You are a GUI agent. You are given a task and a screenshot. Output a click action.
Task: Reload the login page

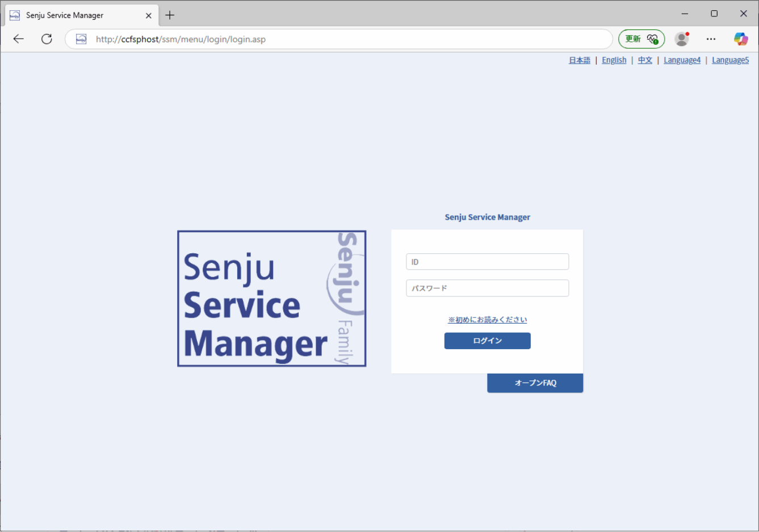click(47, 39)
